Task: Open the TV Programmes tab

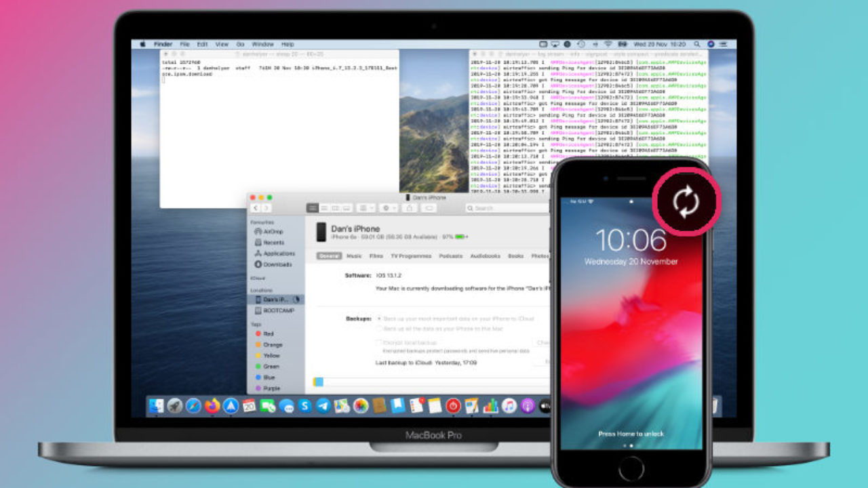Action: click(411, 256)
